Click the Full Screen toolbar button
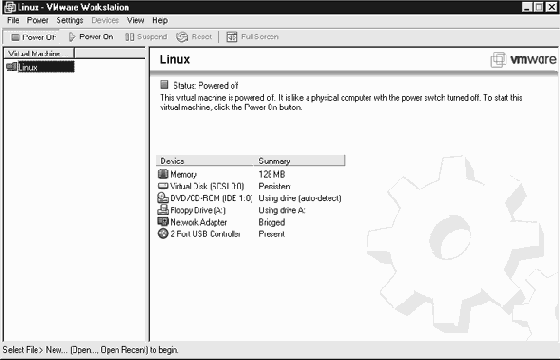 pyautogui.click(x=252, y=37)
